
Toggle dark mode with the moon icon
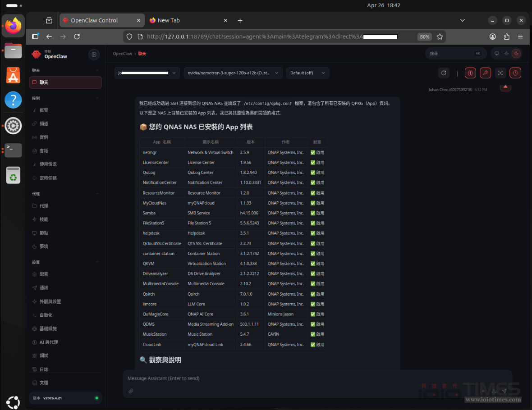pos(517,53)
